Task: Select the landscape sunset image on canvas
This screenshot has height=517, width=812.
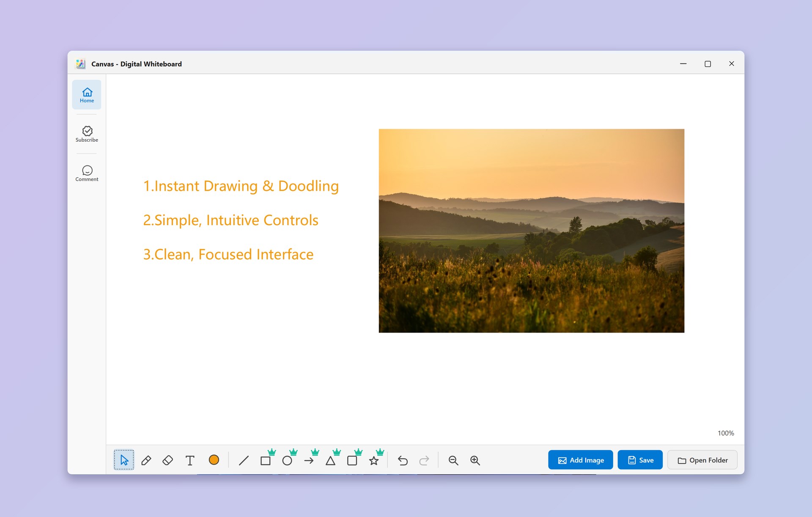Action: [x=531, y=231]
